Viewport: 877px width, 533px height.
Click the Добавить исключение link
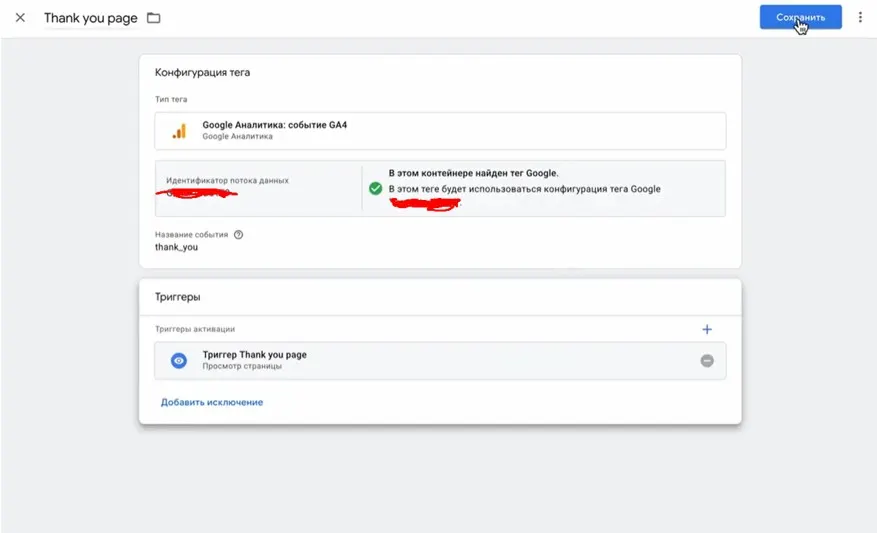click(212, 402)
